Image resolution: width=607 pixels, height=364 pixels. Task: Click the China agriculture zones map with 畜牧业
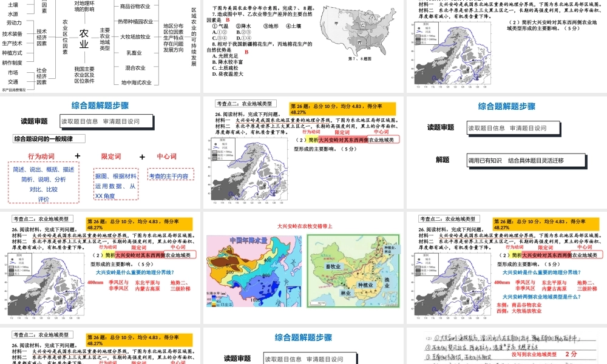click(x=353, y=271)
